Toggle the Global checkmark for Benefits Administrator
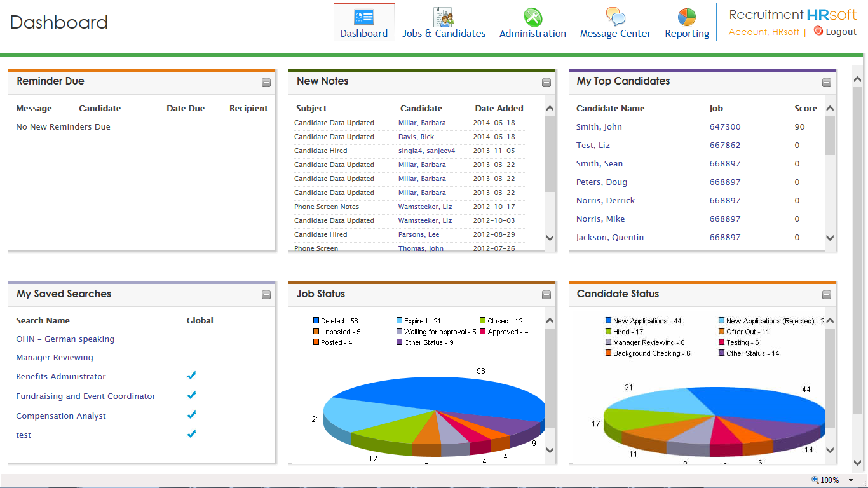Viewport: 868px width, 488px height. [x=191, y=376]
